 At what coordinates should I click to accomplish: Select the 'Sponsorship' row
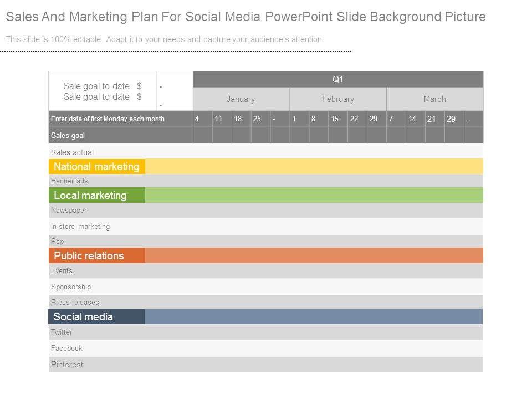266,287
